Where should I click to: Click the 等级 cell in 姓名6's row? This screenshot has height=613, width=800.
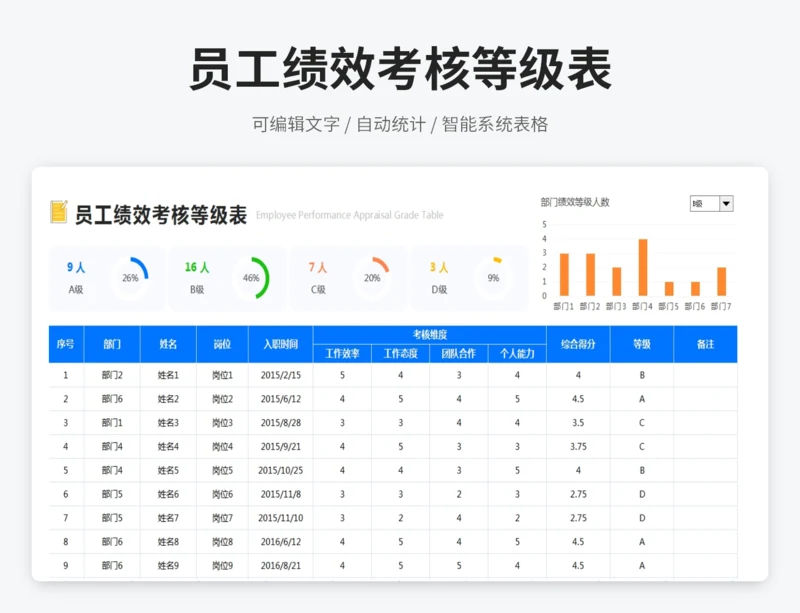click(x=642, y=494)
